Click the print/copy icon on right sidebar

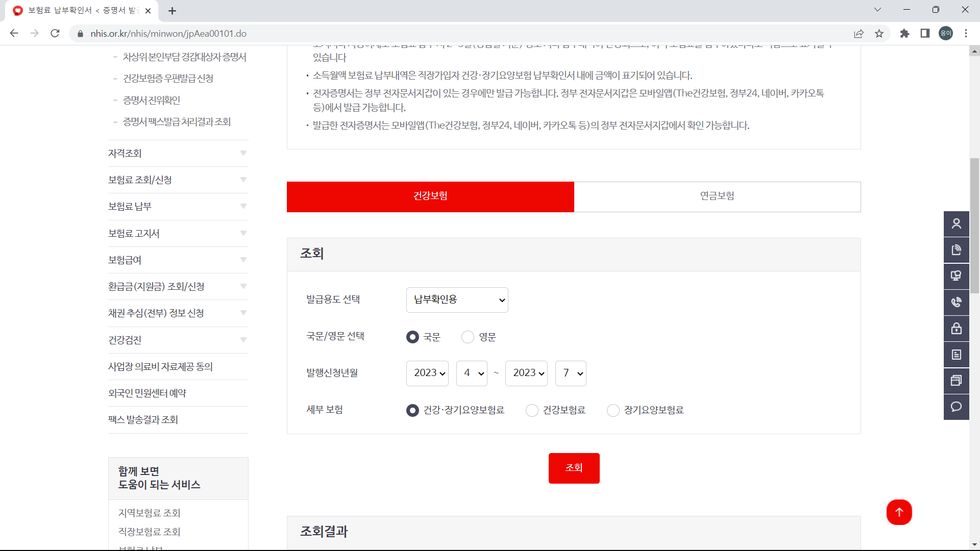pyautogui.click(x=957, y=381)
